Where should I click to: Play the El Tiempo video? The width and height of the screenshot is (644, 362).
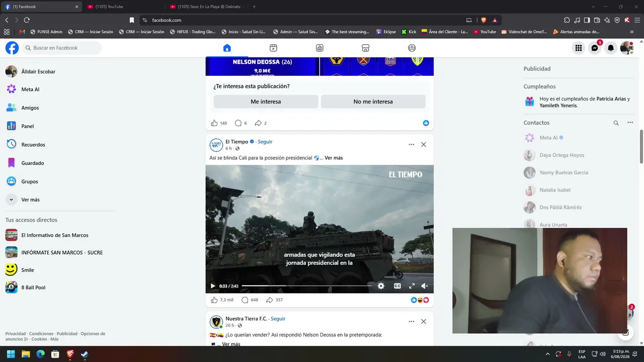click(213, 286)
